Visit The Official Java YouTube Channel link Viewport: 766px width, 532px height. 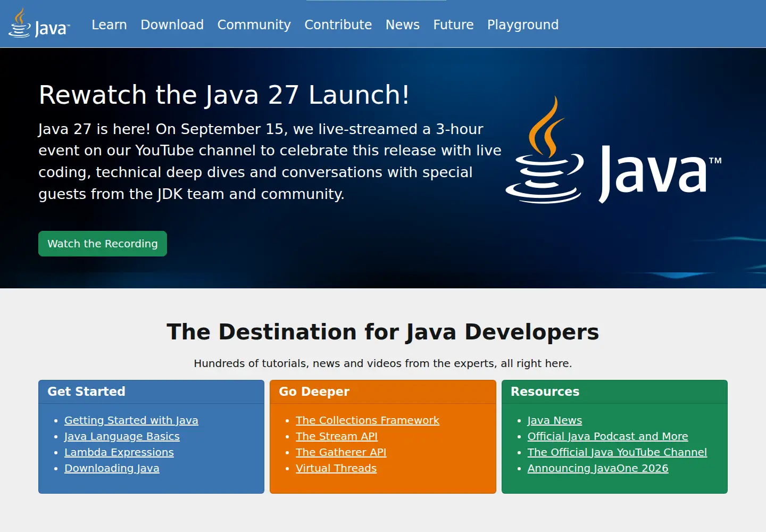tap(617, 452)
